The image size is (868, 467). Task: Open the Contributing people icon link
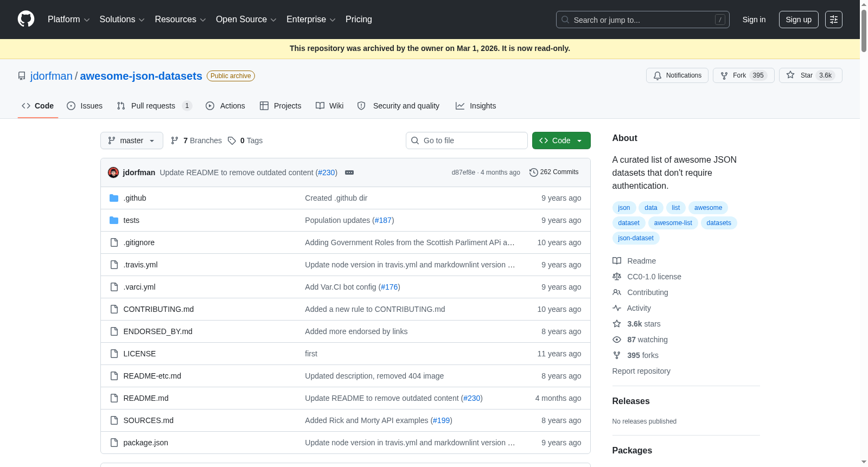point(640,292)
